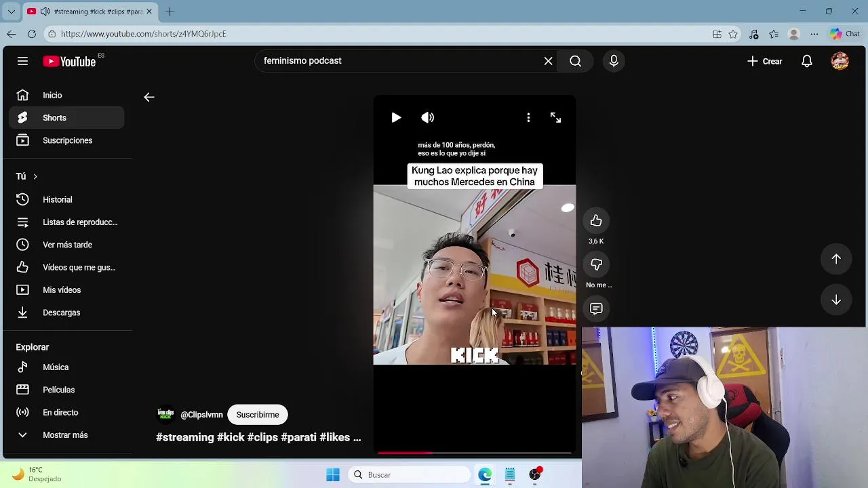The width and height of the screenshot is (868, 488).
Task: Clear the search box with the X
Action: pos(548,61)
